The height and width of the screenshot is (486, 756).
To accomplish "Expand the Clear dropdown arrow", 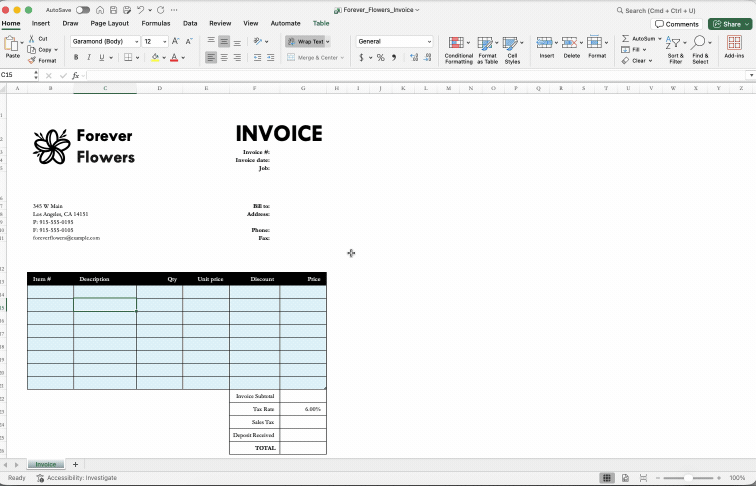I will (x=650, y=61).
